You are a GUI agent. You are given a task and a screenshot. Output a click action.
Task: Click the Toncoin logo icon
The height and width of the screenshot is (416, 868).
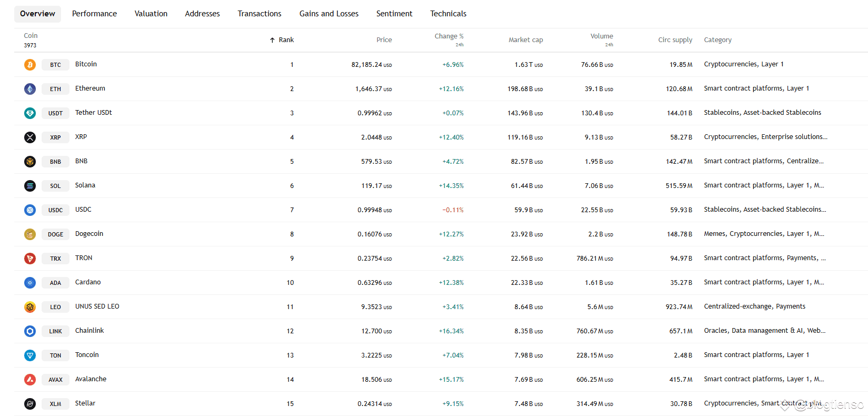(30, 355)
